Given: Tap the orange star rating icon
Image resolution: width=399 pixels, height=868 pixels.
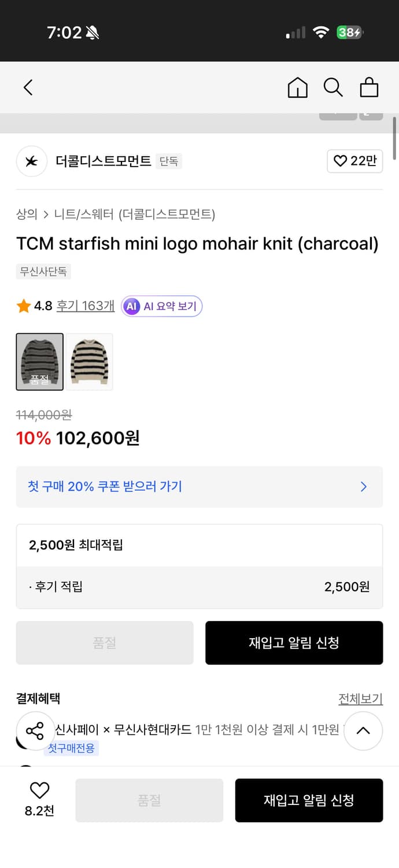Looking at the screenshot, I should point(22,307).
